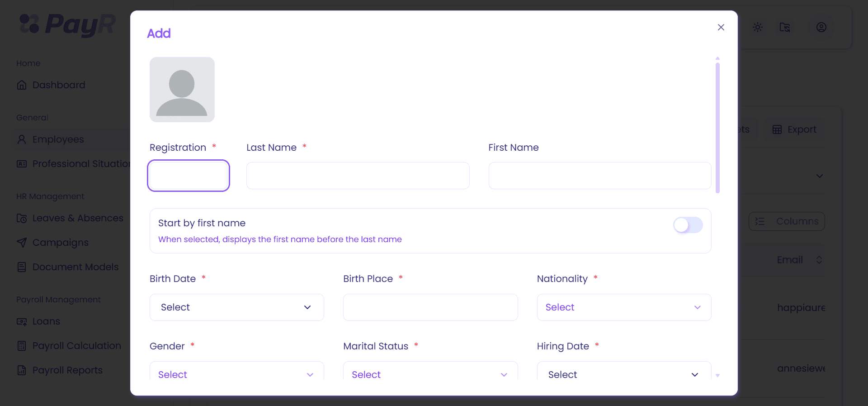Image resolution: width=868 pixels, height=406 pixels.
Task: Click the folder search icon in header
Action: pyautogui.click(x=785, y=27)
